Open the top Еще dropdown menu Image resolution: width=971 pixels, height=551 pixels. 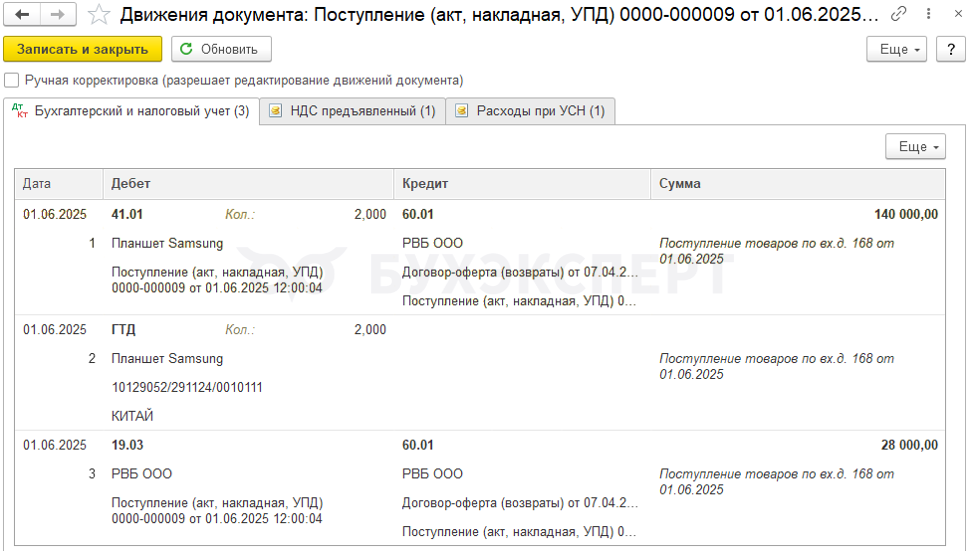897,50
